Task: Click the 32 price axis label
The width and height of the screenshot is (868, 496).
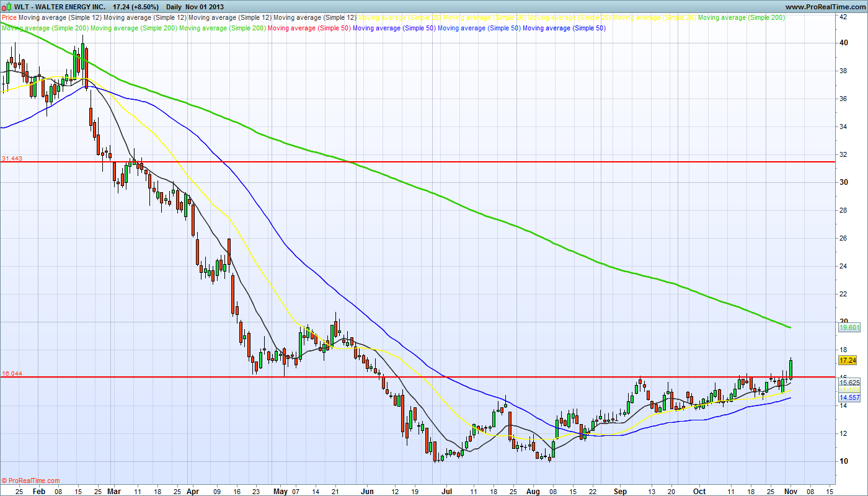Action: pyautogui.click(x=844, y=154)
